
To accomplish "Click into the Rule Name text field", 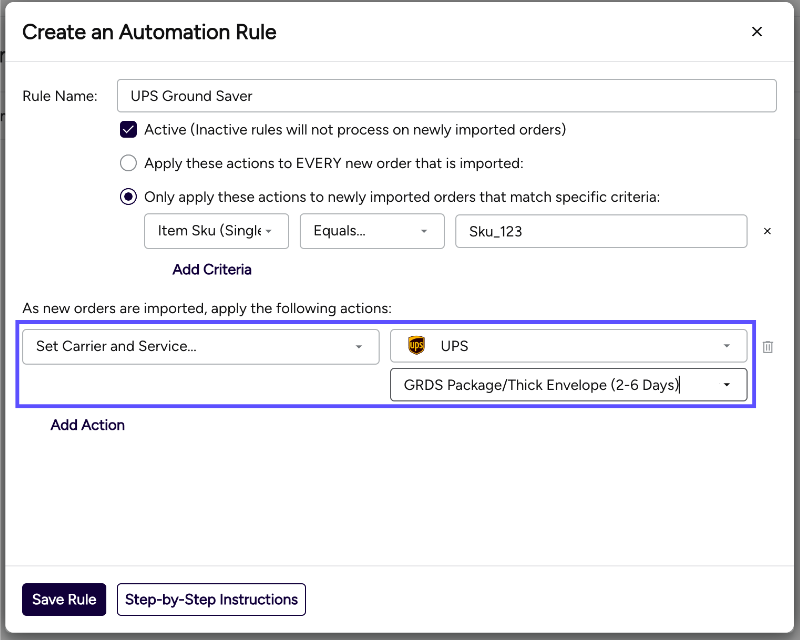I will pos(446,96).
